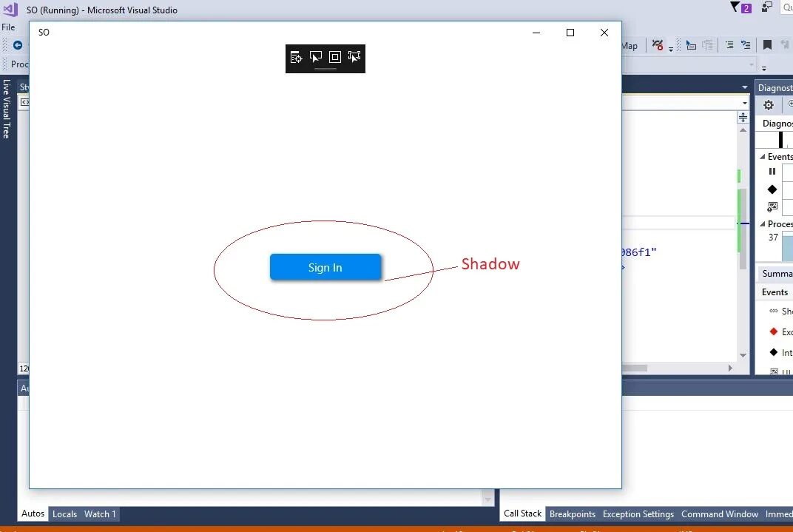Screen dimensions: 793x532
Task: Click the red diamond Exceptions event row
Action: tap(780, 331)
